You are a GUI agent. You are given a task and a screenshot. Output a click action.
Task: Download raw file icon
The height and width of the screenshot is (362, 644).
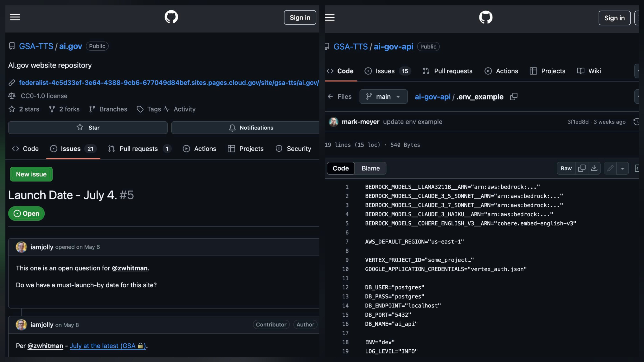[x=594, y=168]
